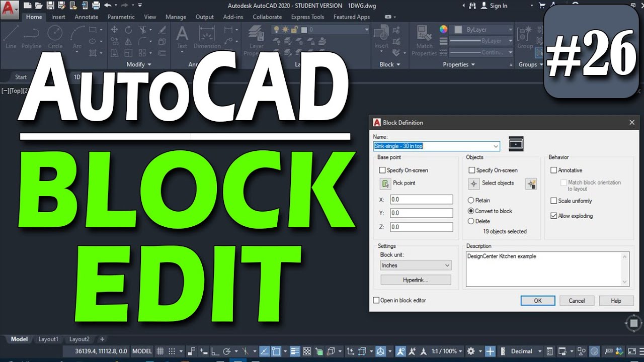Expand the Modify panel in the ribbon

pyautogui.click(x=139, y=64)
